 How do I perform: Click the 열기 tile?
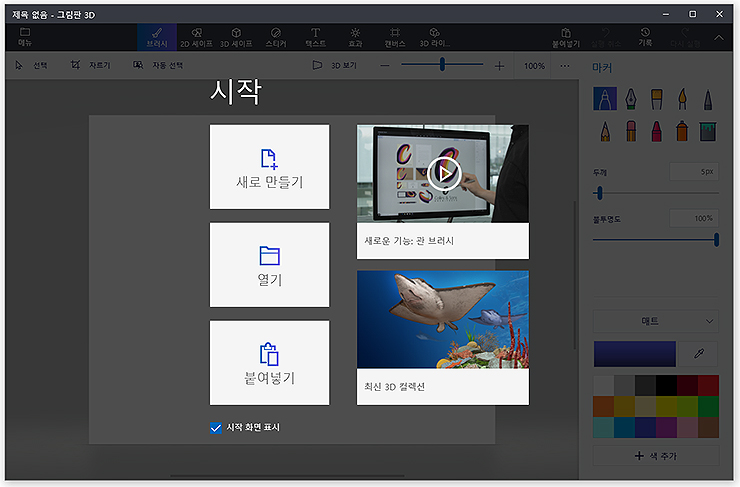[x=269, y=265]
